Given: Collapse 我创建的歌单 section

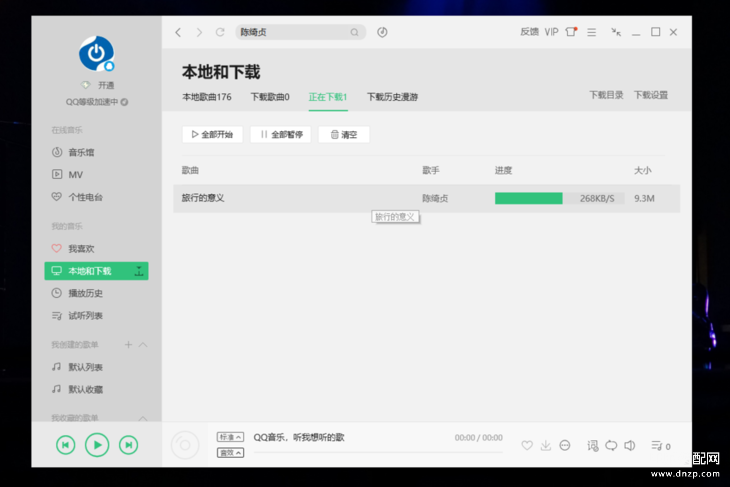Looking at the screenshot, I should pos(143,345).
